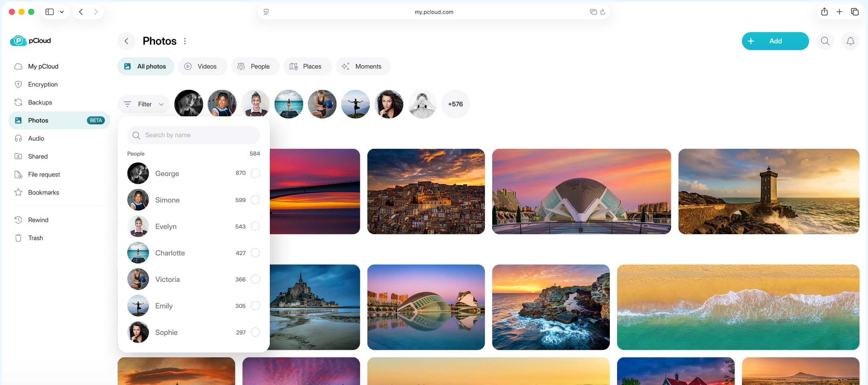Click the yoga pose face avatar circle
868x385 pixels.
tap(355, 104)
